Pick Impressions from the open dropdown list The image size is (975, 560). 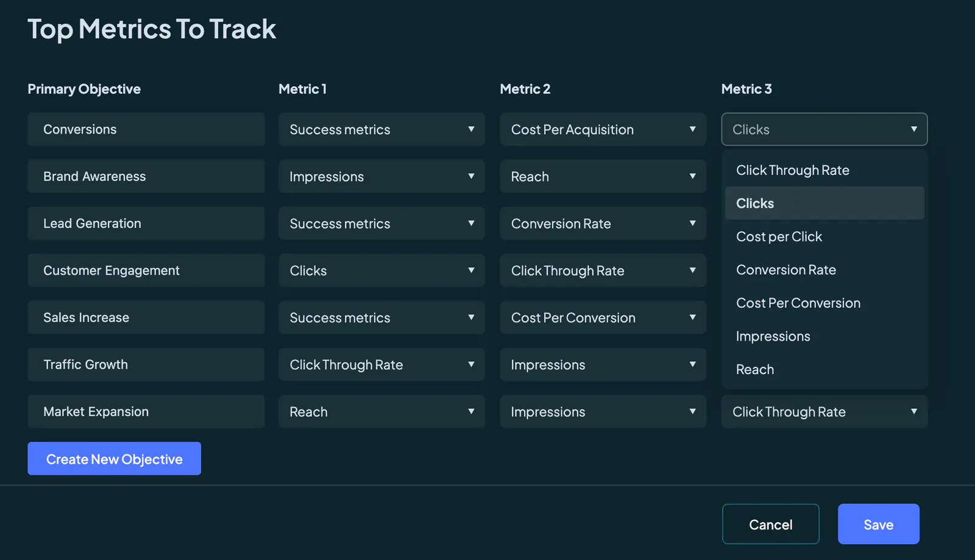(824, 336)
